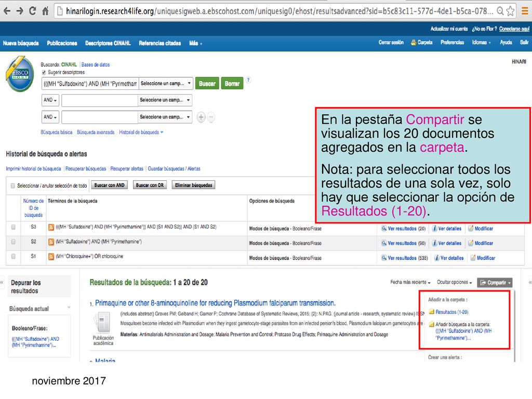Open browser home page icon
This screenshot has height=399, width=532.
46,11
